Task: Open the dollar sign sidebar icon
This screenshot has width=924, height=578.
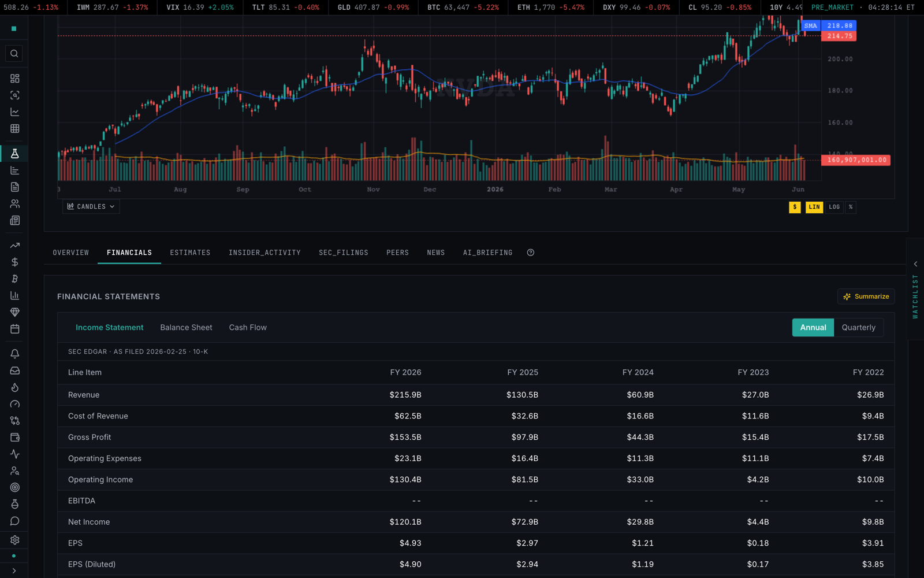Action: click(14, 262)
